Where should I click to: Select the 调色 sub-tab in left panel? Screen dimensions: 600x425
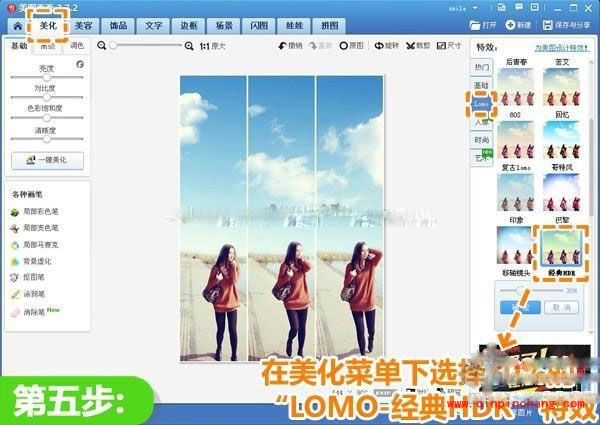point(77,46)
